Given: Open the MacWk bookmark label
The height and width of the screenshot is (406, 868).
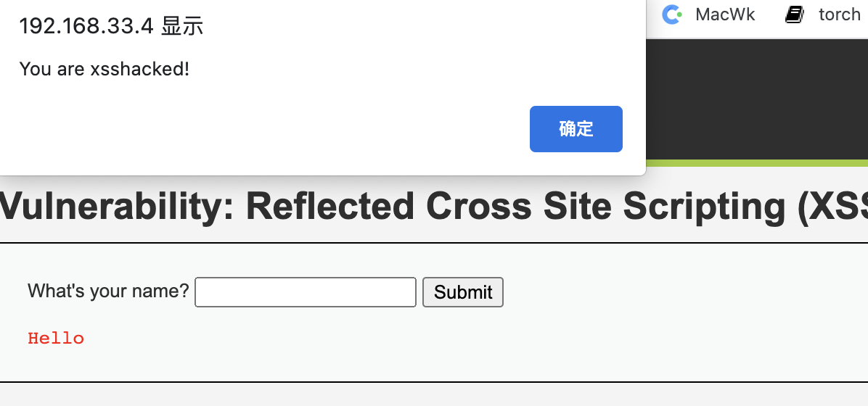Looking at the screenshot, I should point(725,14).
